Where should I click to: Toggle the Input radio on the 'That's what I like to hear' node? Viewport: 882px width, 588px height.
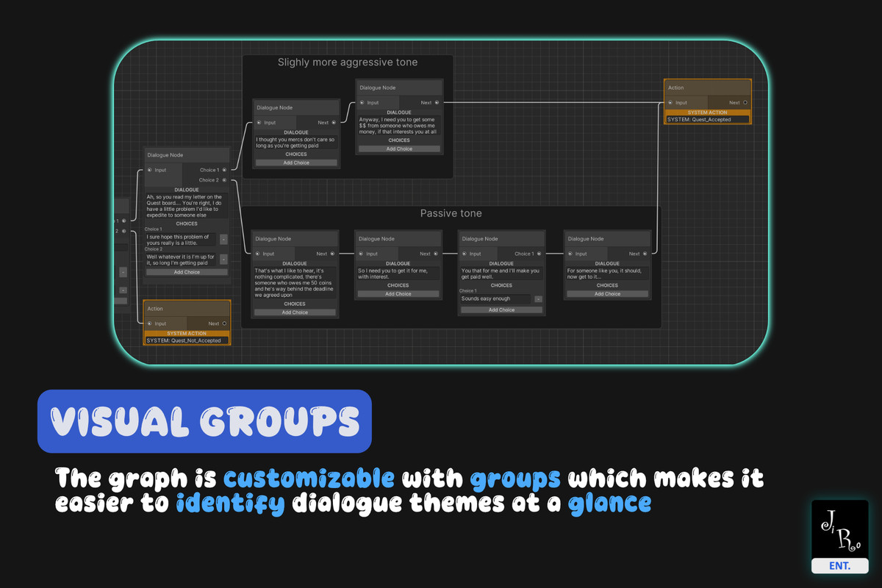click(x=257, y=254)
